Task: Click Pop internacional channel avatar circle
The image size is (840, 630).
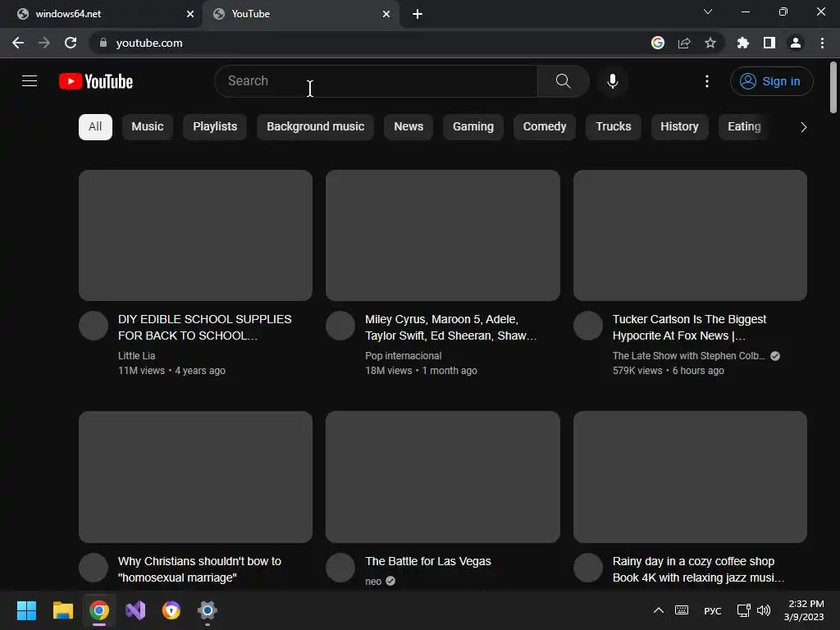Action: click(340, 326)
